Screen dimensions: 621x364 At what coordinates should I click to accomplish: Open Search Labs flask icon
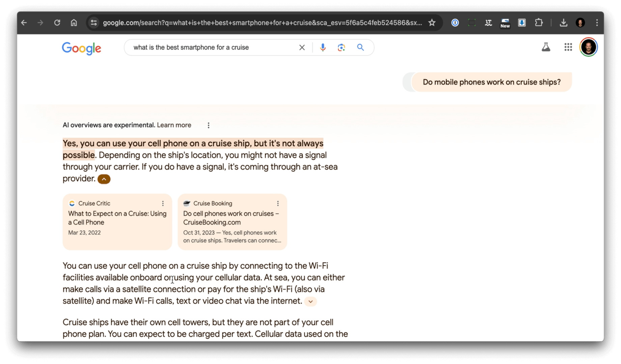pyautogui.click(x=546, y=47)
